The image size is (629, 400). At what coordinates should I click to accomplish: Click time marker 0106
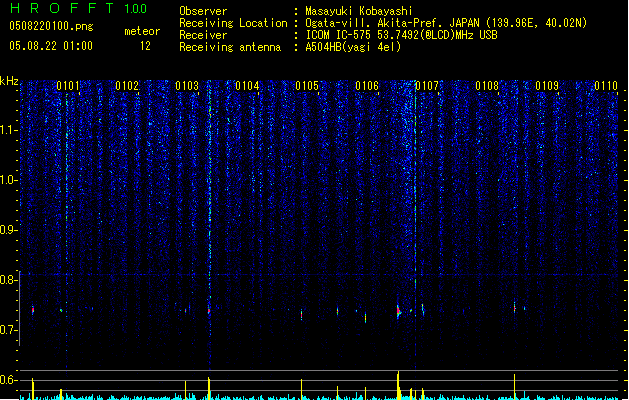[367, 86]
